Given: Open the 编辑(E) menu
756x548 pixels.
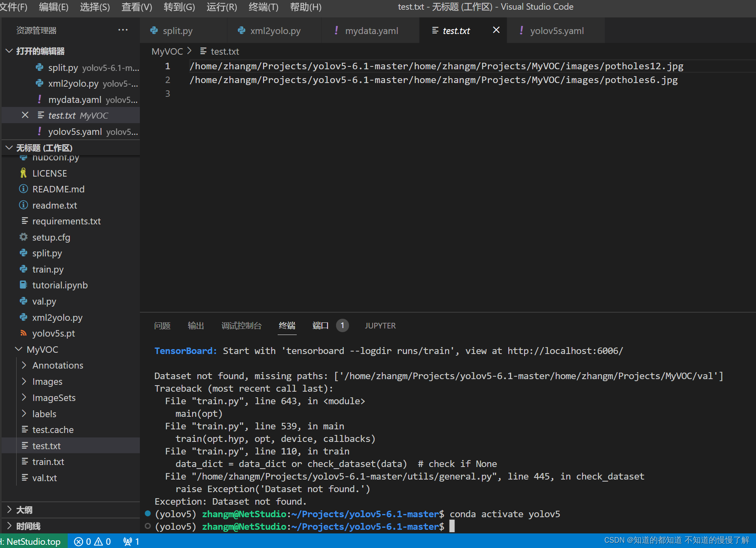Looking at the screenshot, I should click(x=54, y=7).
